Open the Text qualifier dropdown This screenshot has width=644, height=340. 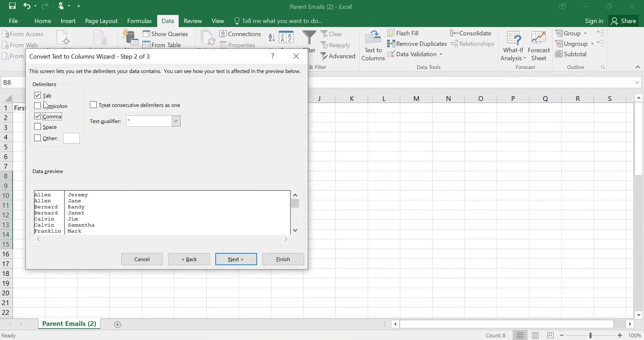point(175,121)
